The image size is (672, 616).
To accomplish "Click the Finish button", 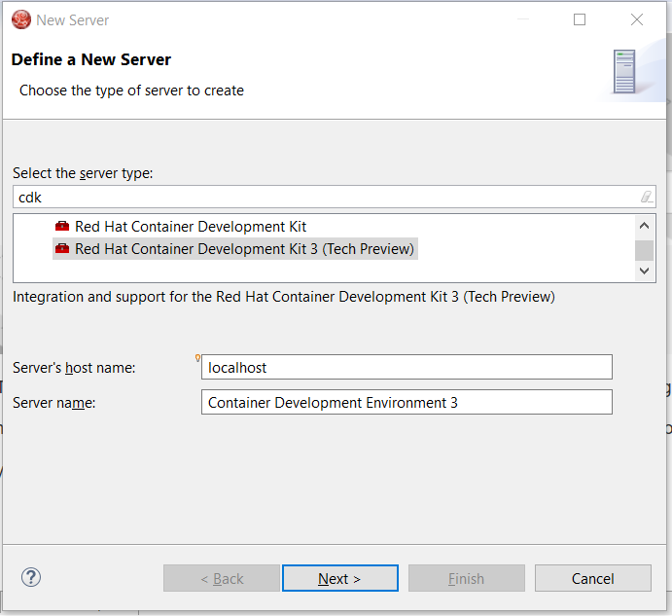I will pyautogui.click(x=466, y=578).
